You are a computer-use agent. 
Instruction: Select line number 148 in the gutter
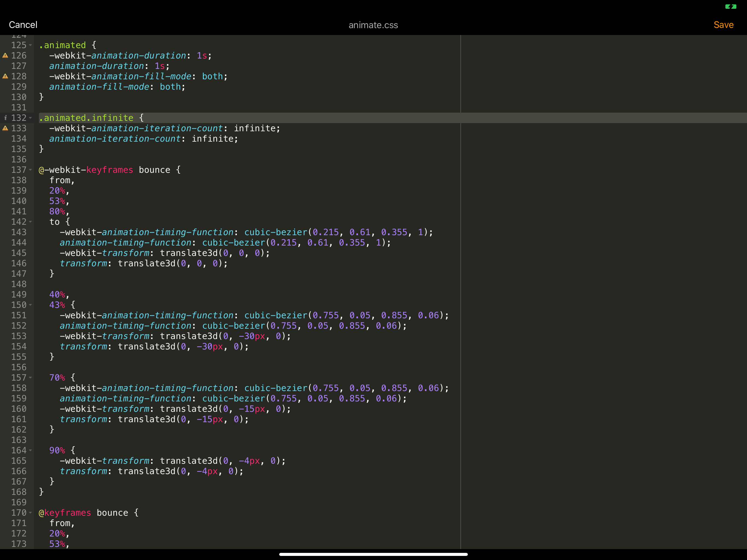[19, 284]
